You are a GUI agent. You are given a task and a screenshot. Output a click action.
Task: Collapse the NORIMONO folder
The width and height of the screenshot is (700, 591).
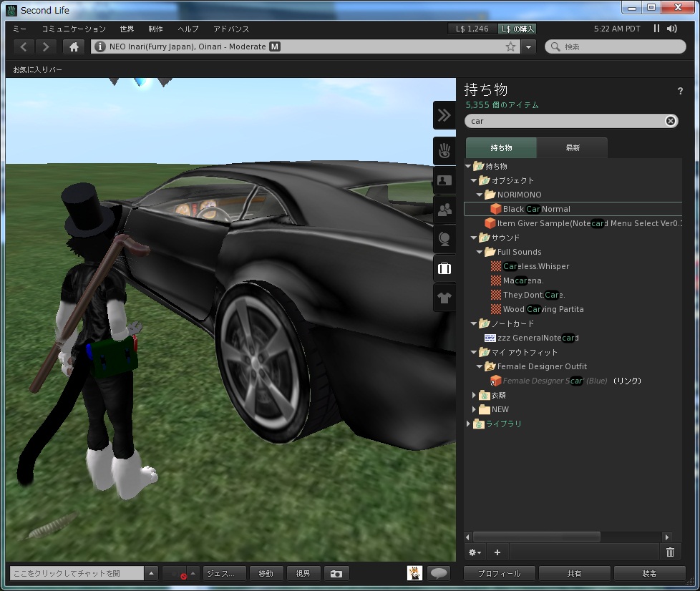[x=480, y=195]
